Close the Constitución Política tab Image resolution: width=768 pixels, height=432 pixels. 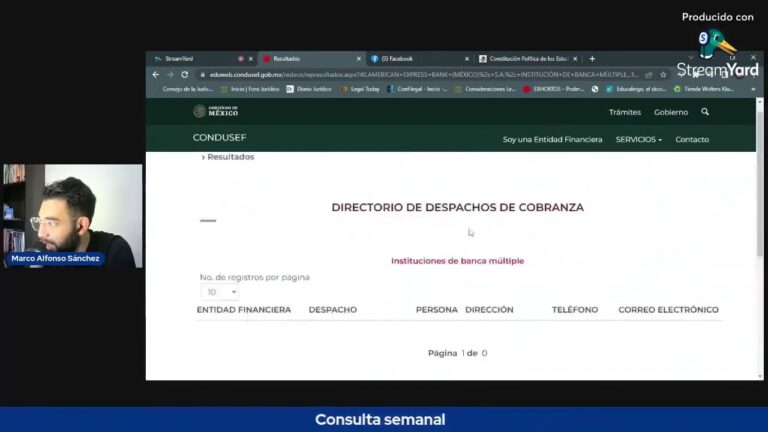coord(575,59)
